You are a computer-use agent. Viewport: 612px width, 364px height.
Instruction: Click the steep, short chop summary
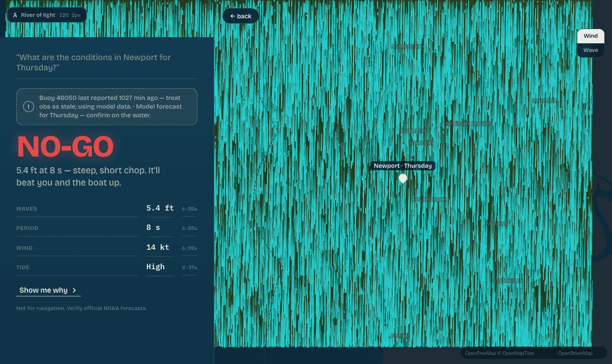[x=88, y=176]
